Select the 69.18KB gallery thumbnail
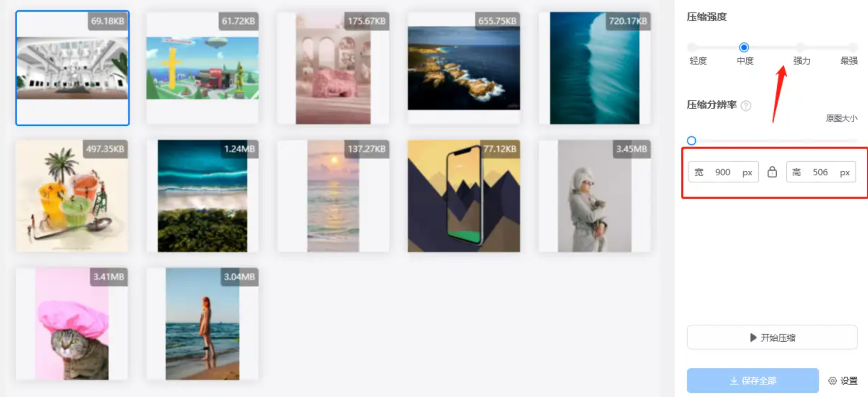Viewport: 868px width, 397px height. point(73,68)
